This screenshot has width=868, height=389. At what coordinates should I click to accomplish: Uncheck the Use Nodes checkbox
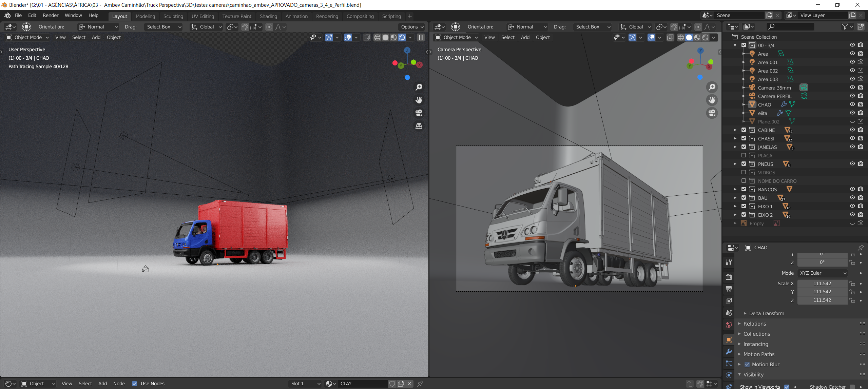pos(135,384)
